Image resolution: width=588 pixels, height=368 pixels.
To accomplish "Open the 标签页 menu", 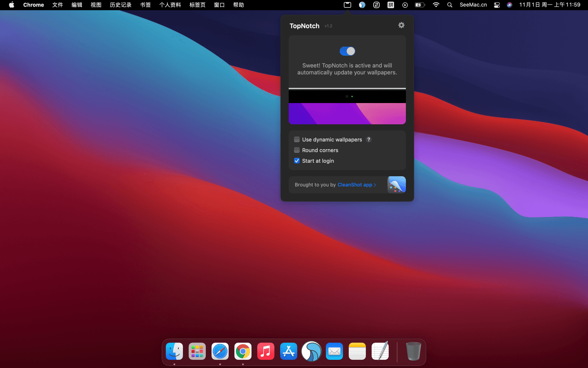I will pos(197,5).
